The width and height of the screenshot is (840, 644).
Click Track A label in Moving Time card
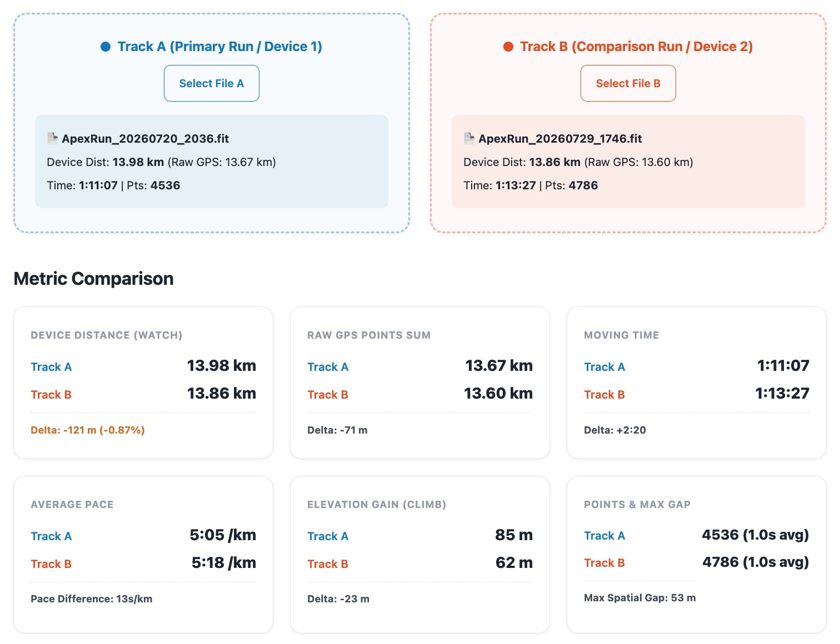[604, 367]
